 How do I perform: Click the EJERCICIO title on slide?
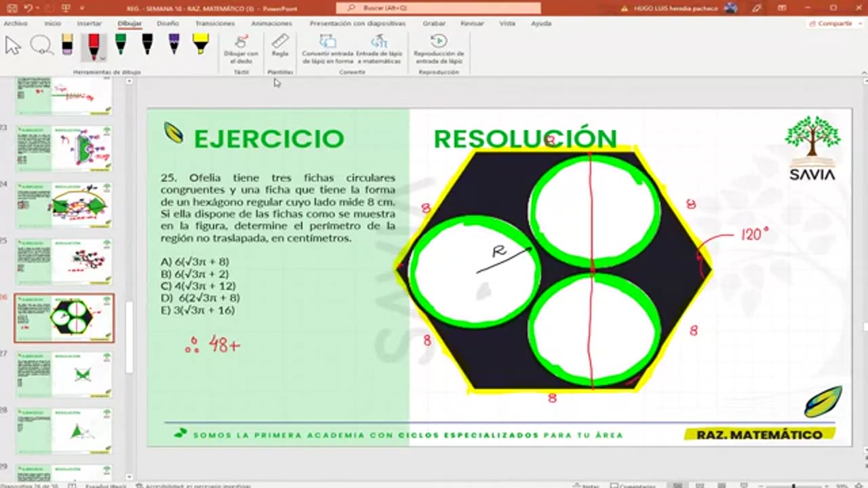pyautogui.click(x=269, y=138)
